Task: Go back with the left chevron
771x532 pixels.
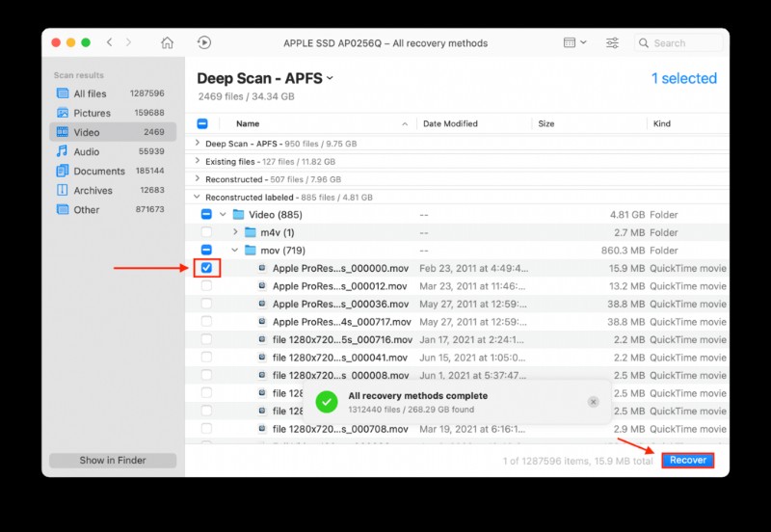Action: pyautogui.click(x=110, y=42)
